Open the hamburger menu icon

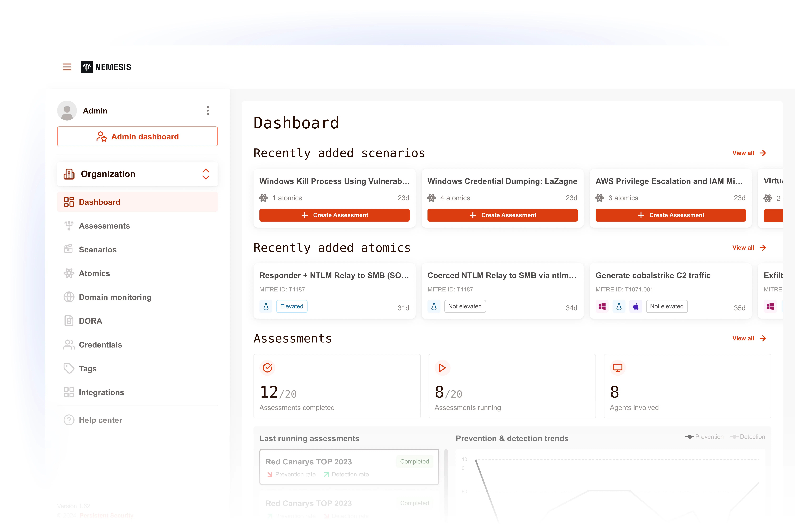click(67, 67)
